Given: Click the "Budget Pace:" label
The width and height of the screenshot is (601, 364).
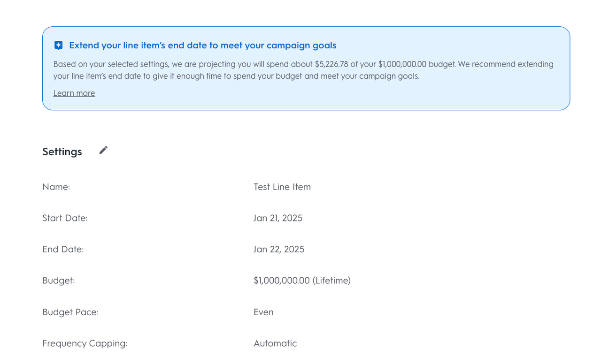Looking at the screenshot, I should 70,312.
